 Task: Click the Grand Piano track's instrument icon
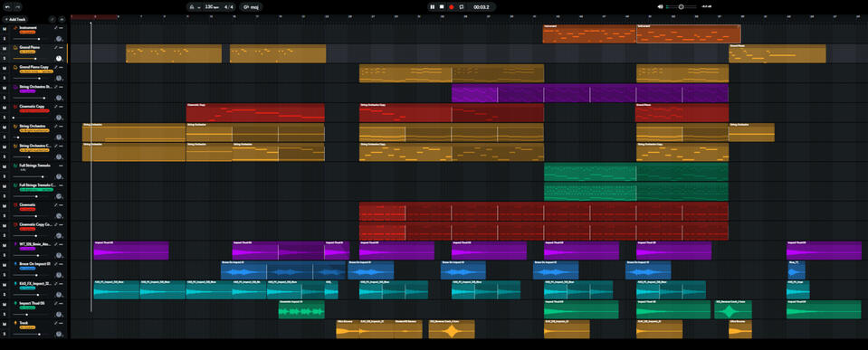[x=15, y=47]
